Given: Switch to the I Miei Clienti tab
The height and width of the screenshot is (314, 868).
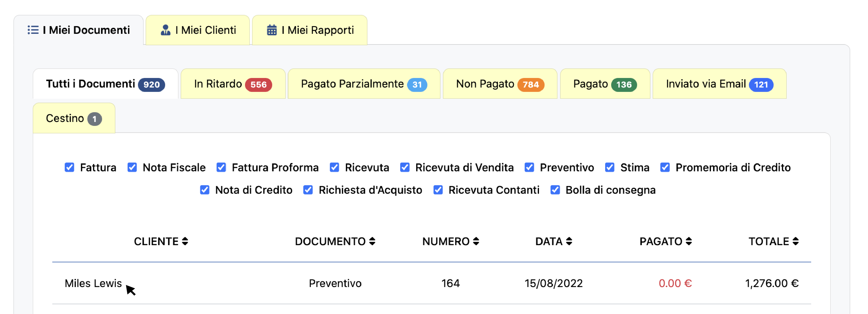Looking at the screenshot, I should 198,30.
